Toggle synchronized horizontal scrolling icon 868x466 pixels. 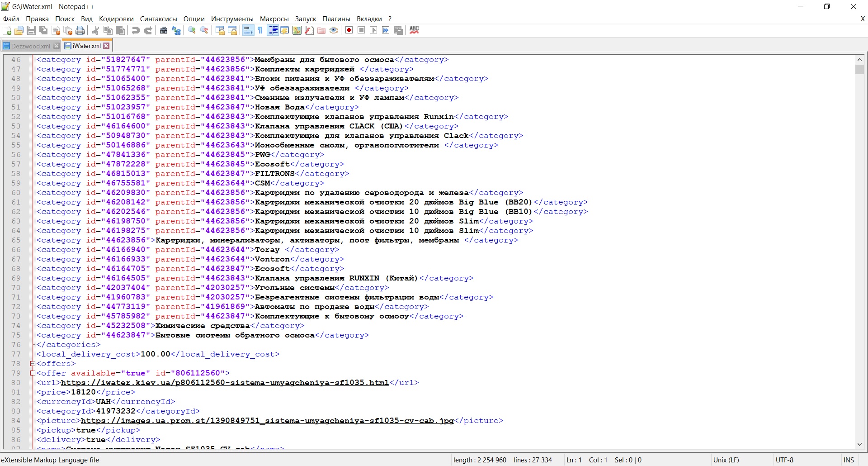tap(232, 30)
